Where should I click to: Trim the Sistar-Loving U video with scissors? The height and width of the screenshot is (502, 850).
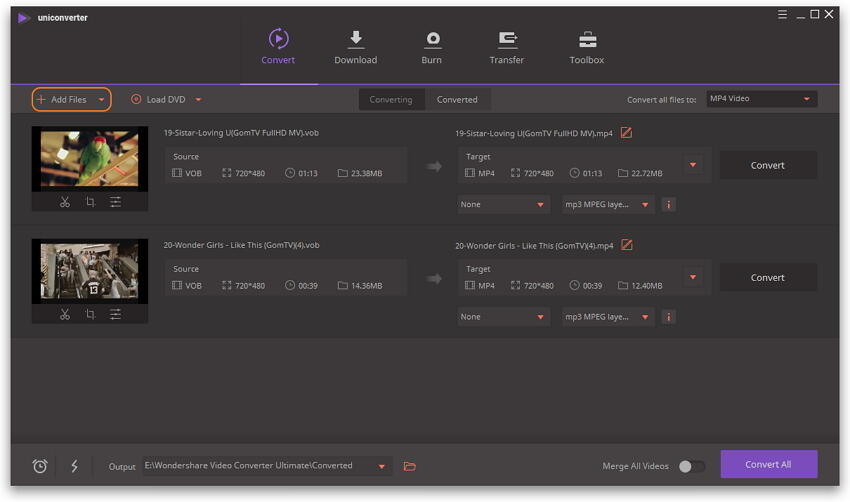[65, 202]
